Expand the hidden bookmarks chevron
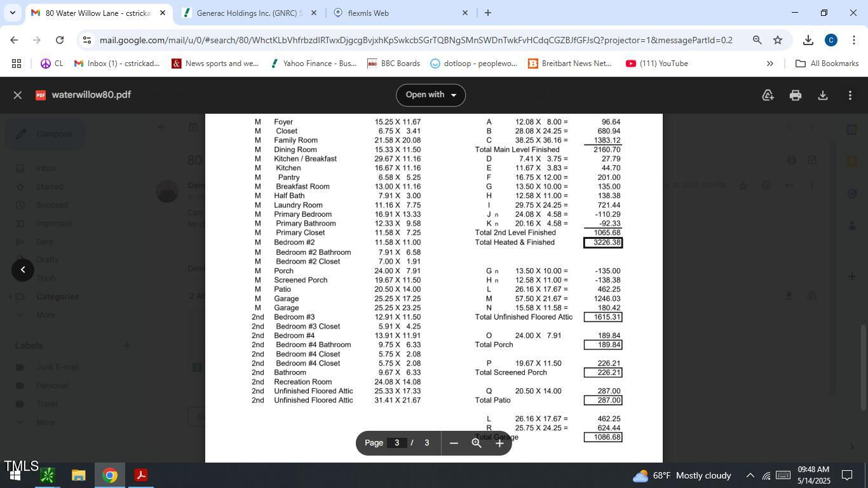The image size is (868, 488). click(770, 64)
